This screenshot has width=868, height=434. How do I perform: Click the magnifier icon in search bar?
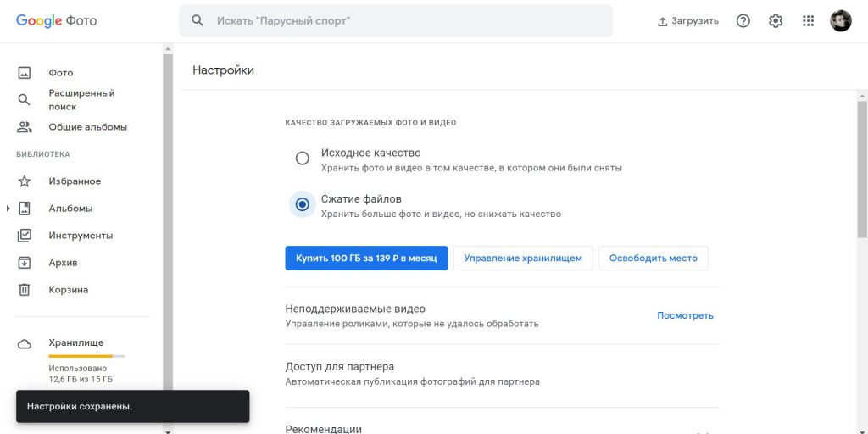(x=198, y=20)
